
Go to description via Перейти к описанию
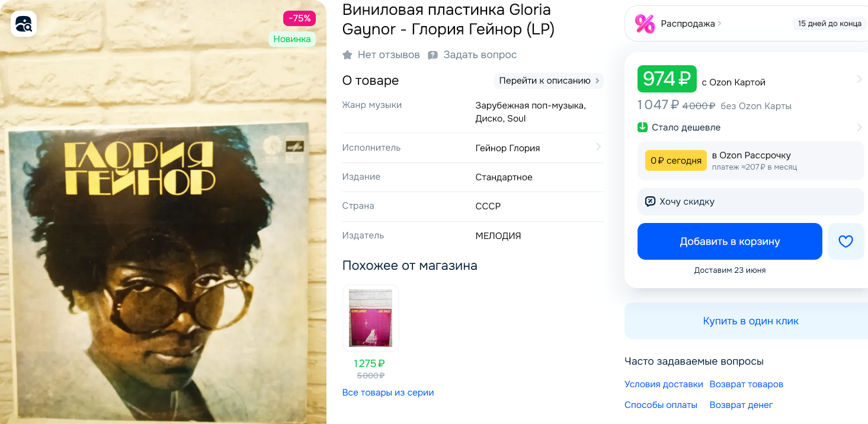[549, 81]
